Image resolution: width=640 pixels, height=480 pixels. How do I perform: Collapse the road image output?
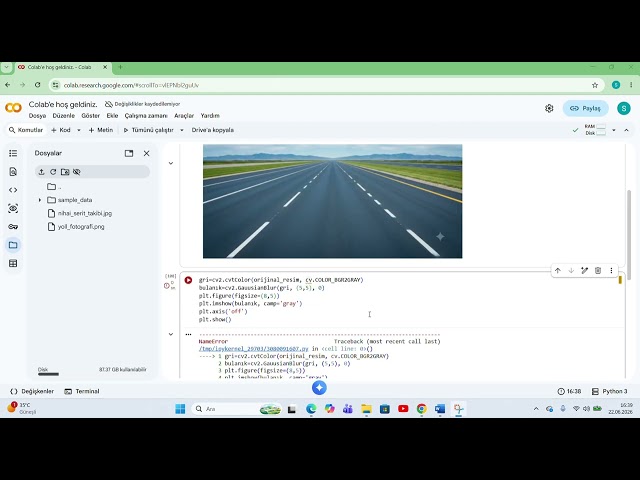tap(171, 163)
